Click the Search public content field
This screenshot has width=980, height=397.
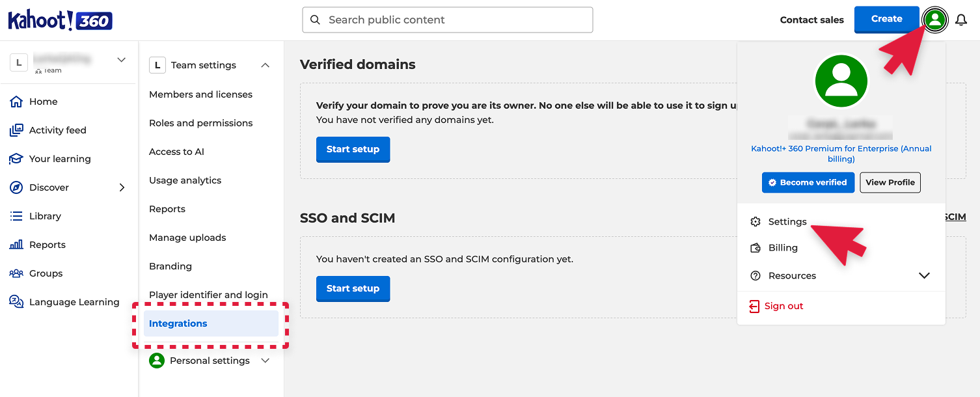(x=448, y=20)
